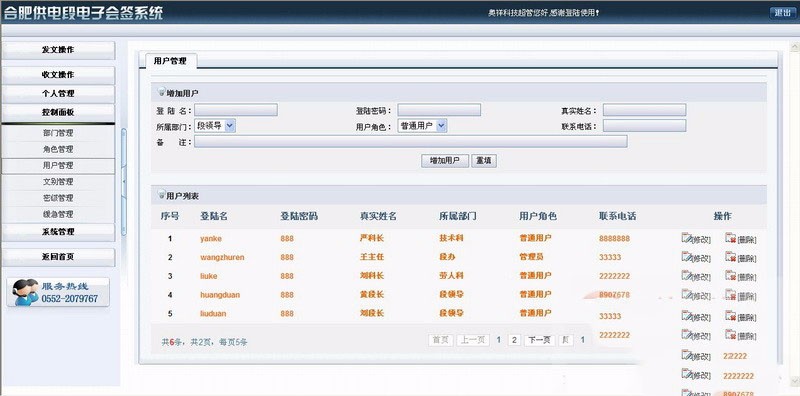Focus the 真实姓名 input field
The width and height of the screenshot is (800, 396).
pos(644,110)
